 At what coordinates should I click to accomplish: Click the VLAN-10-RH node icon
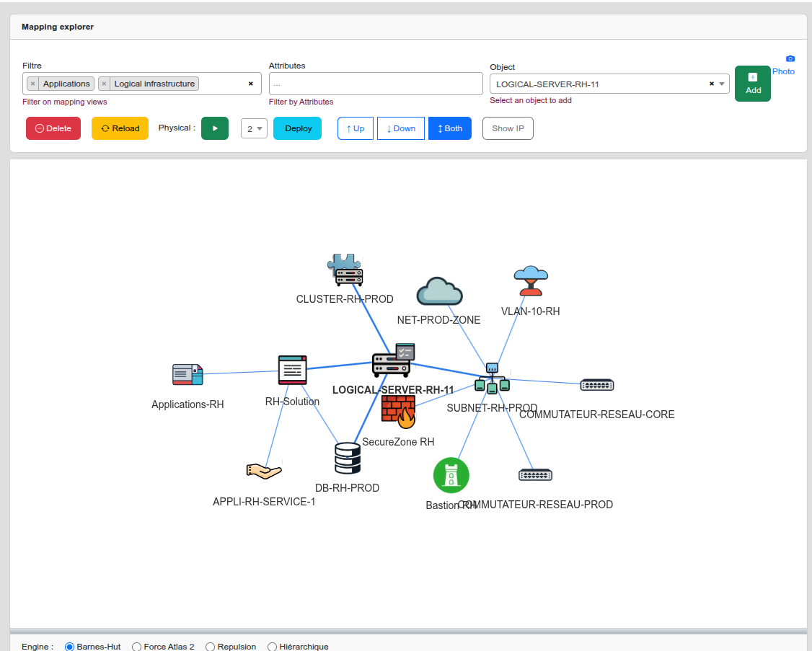click(531, 281)
